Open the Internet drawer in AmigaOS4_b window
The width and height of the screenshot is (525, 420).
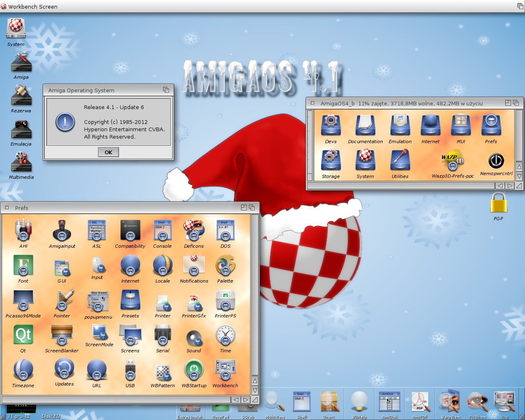(430, 125)
